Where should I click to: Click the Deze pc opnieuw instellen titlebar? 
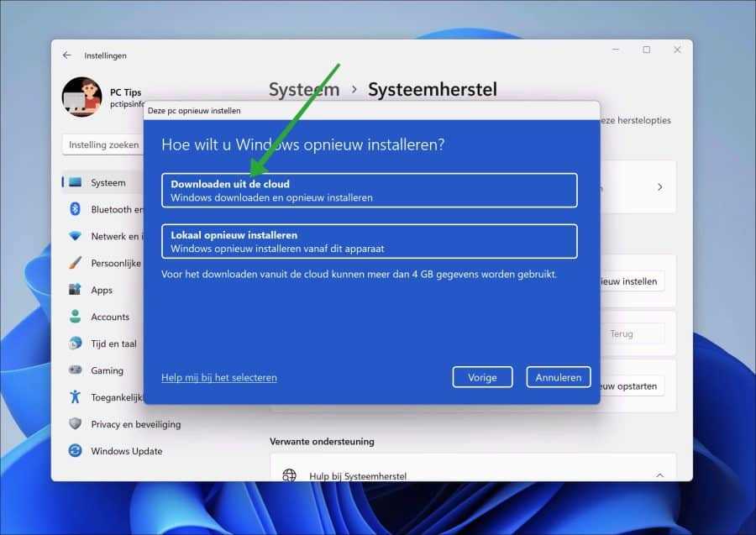tap(371, 110)
